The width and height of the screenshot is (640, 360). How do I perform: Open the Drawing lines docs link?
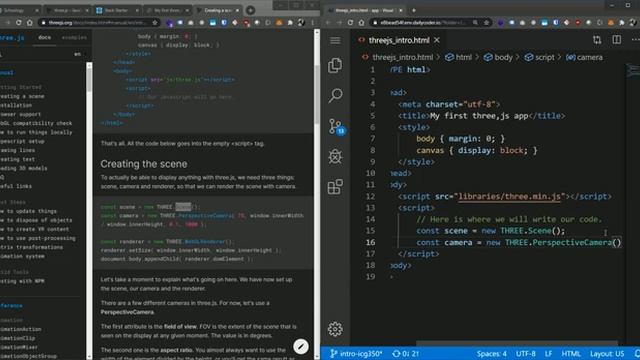17,150
